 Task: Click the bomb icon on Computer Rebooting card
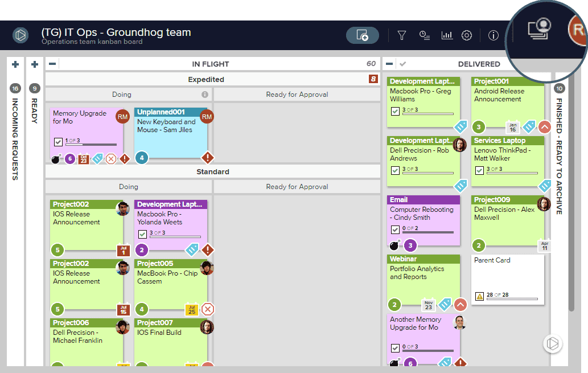pos(394,245)
